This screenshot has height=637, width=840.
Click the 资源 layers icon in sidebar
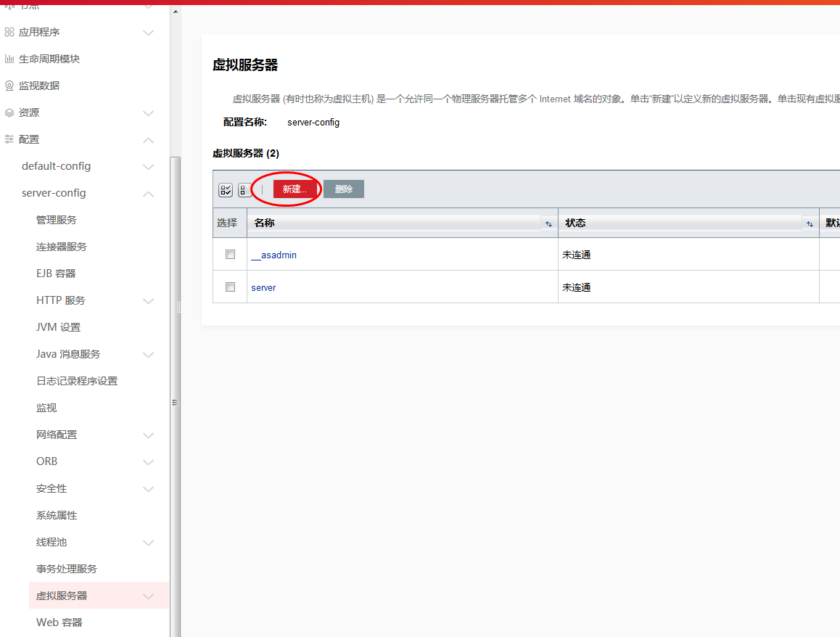tap(9, 112)
